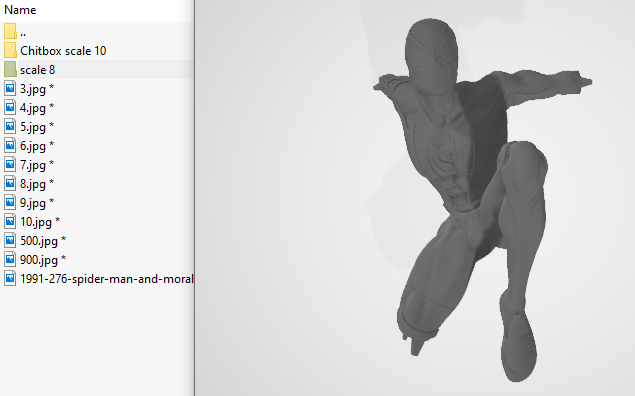Screen dimensions: 635x396
Task: Select the file 6.jpg
Action: click(37, 146)
